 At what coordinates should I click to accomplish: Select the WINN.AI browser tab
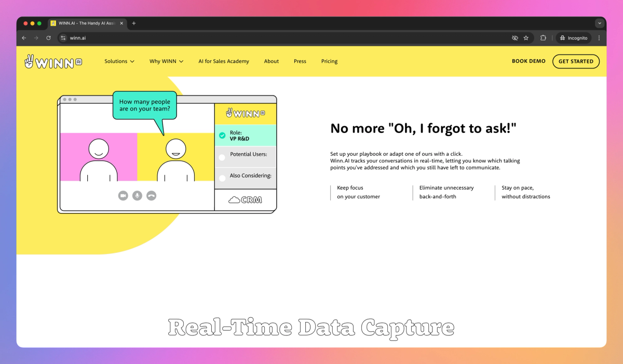[x=87, y=23]
